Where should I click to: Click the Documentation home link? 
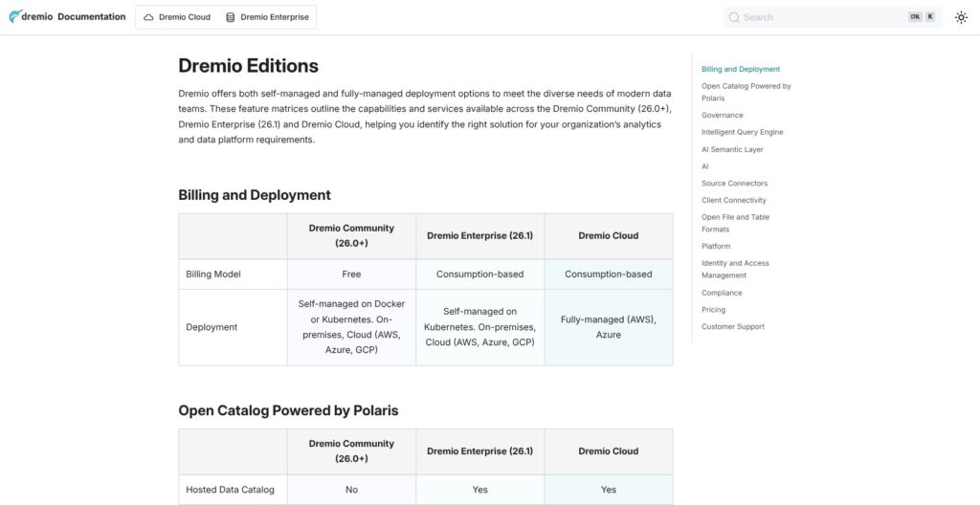point(91,17)
